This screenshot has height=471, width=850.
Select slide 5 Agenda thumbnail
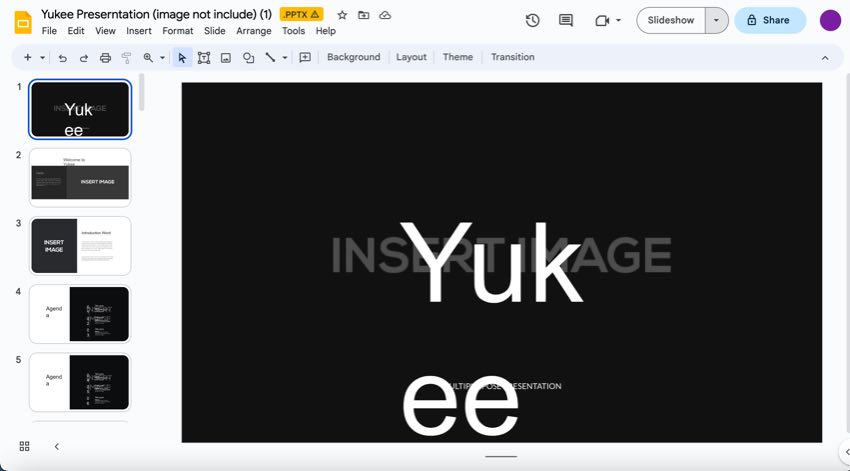[80, 382]
